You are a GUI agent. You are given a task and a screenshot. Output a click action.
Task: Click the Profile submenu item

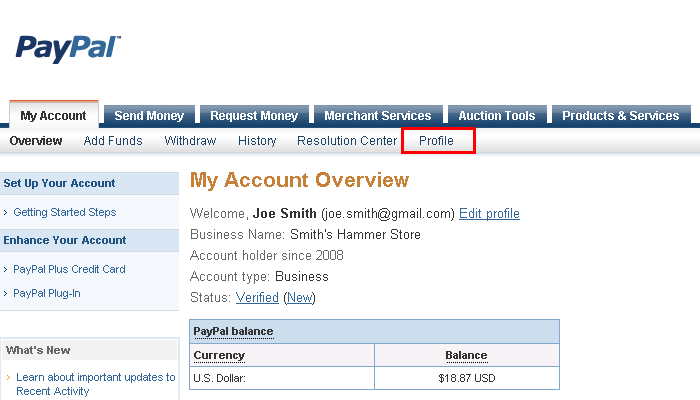436,141
